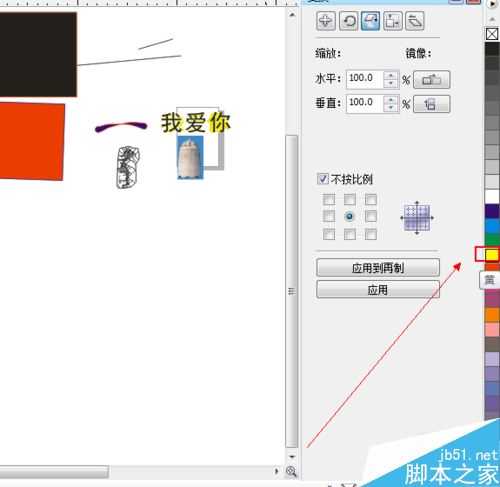Pick the orange swatch in the color palette
The width and height of the screenshot is (500, 487).
492,315
